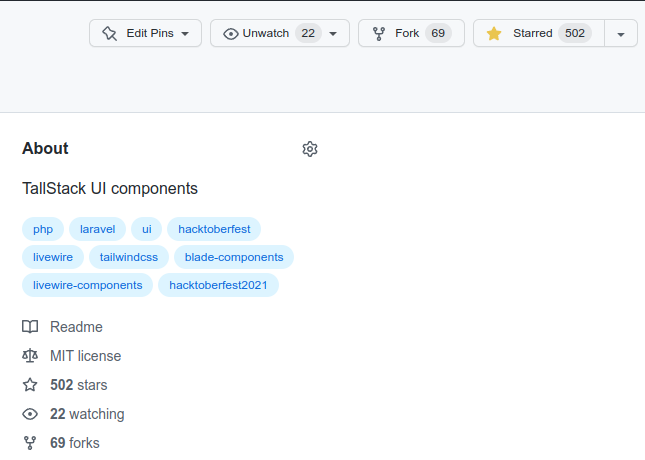
Task: Click the Fork button label
Action: 407,33
